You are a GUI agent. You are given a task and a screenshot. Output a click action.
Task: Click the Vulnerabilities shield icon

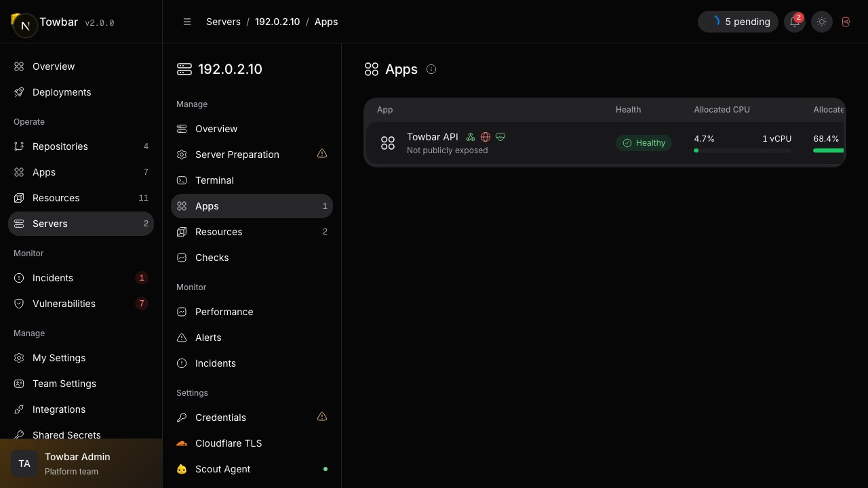point(19,304)
